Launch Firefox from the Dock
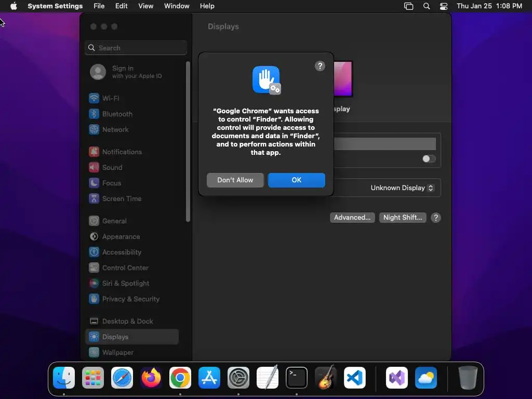This screenshot has height=399, width=532. [151, 378]
